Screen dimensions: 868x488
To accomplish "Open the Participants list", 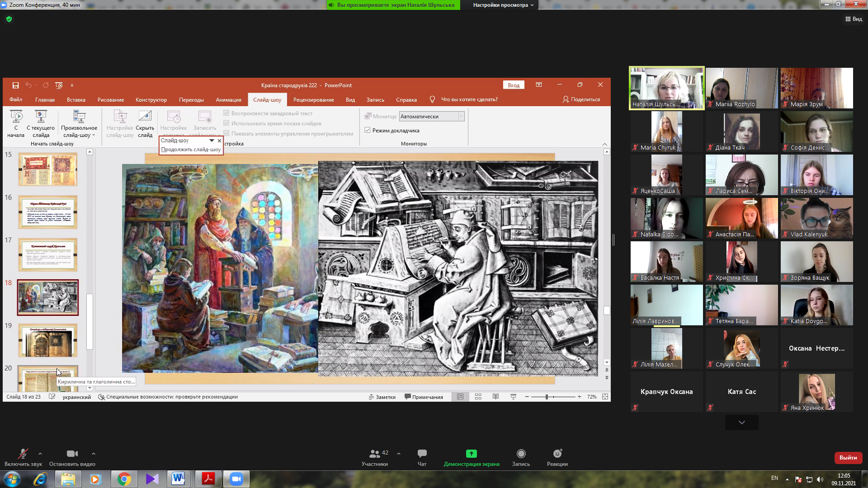I will 374,454.
